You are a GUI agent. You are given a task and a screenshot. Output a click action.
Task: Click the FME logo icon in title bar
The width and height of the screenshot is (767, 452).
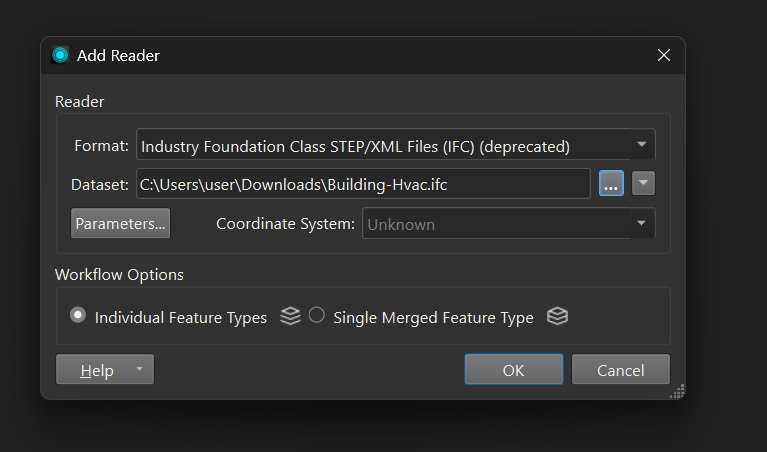[x=60, y=55]
